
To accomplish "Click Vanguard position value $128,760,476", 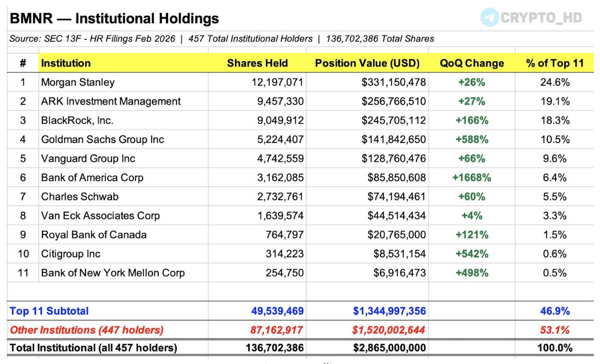I will click(393, 159).
